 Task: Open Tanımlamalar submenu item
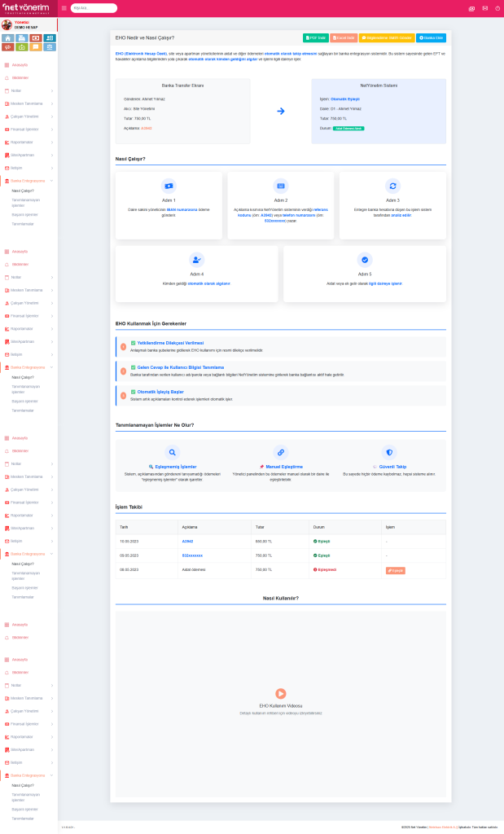tap(23, 224)
